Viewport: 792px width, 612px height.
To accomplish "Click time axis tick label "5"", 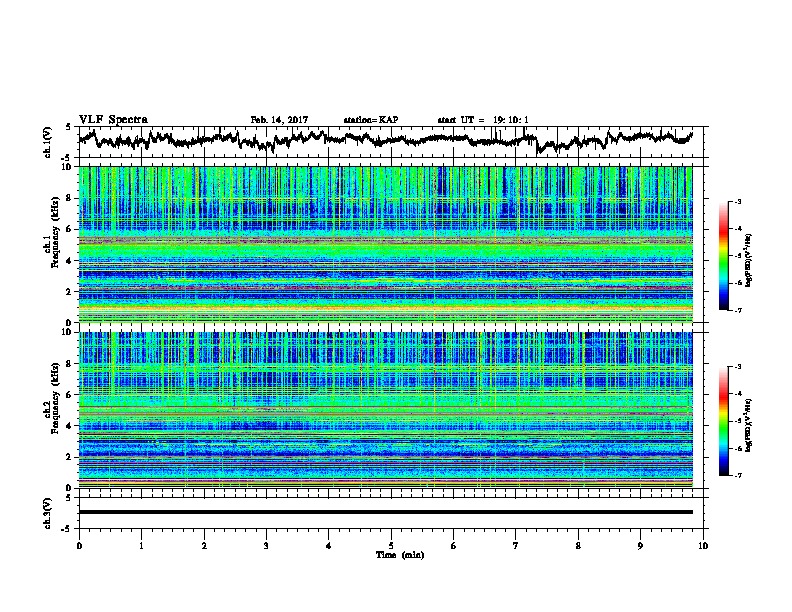I will pos(391,546).
